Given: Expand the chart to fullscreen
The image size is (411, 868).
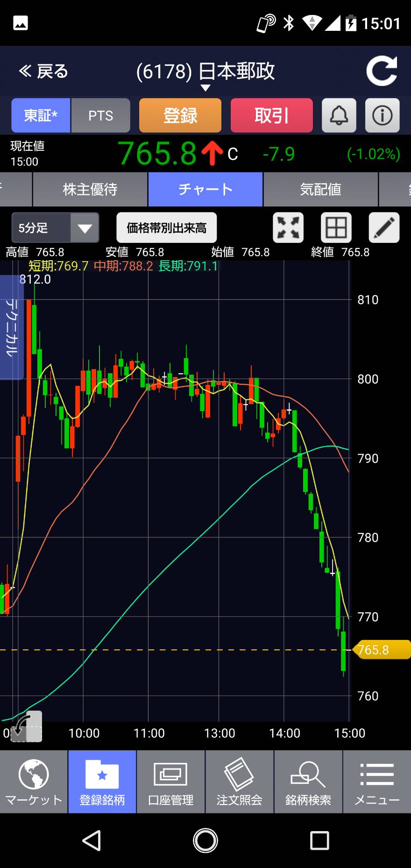Looking at the screenshot, I should point(288,228).
